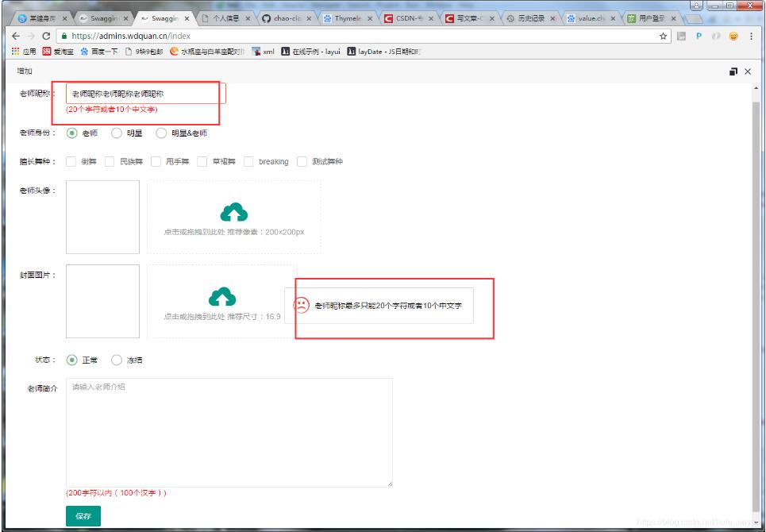Set status to 正常 radio button
This screenshot has height=532, width=766.
pos(71,360)
